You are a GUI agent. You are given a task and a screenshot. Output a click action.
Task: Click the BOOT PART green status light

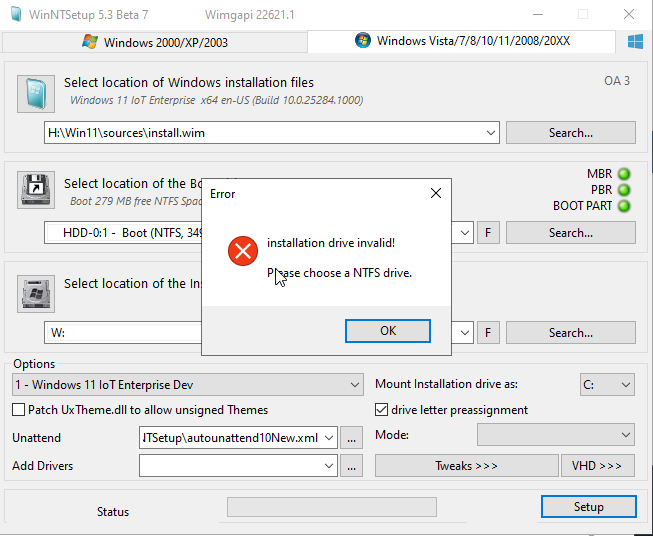coord(624,206)
